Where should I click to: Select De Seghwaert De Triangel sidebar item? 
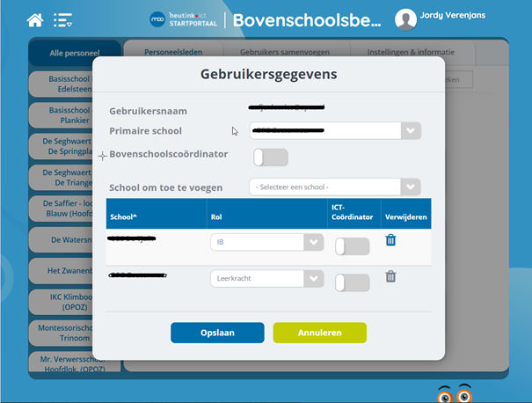pyautogui.click(x=61, y=177)
